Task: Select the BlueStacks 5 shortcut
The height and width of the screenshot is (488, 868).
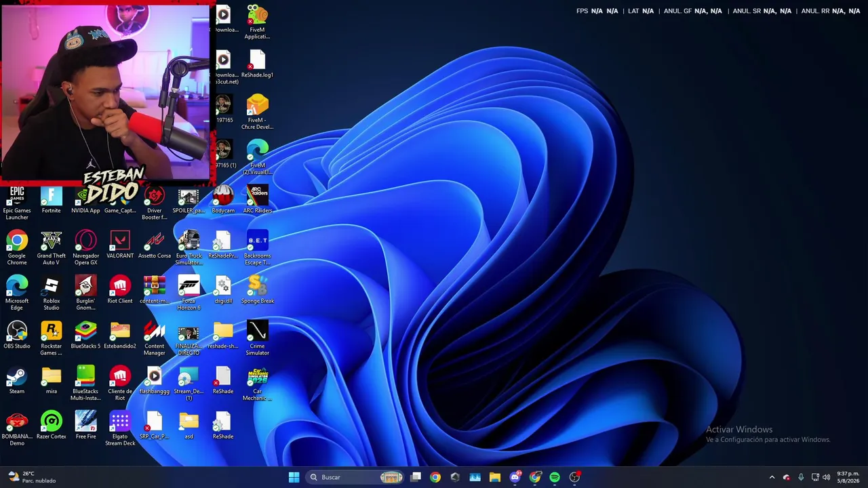Action: pyautogui.click(x=85, y=335)
